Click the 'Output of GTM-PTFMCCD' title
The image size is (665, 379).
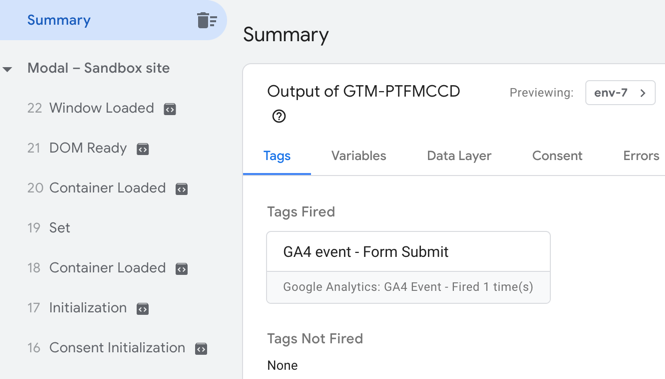[x=363, y=91]
